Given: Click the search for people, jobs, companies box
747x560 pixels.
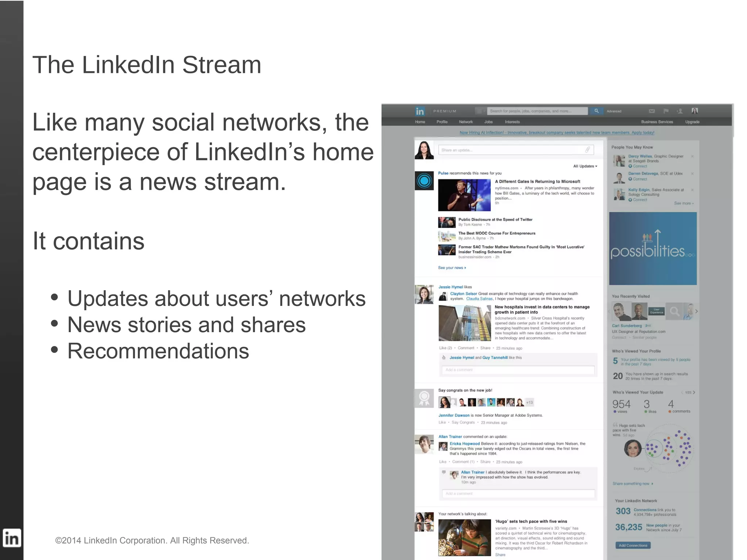Looking at the screenshot, I should (537, 111).
